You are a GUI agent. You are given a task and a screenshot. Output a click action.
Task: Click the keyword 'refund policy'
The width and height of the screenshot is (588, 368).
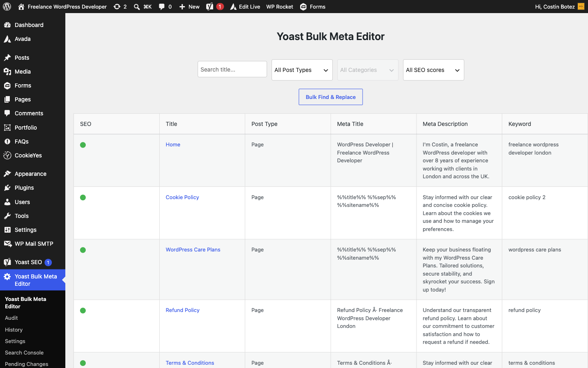point(524,310)
